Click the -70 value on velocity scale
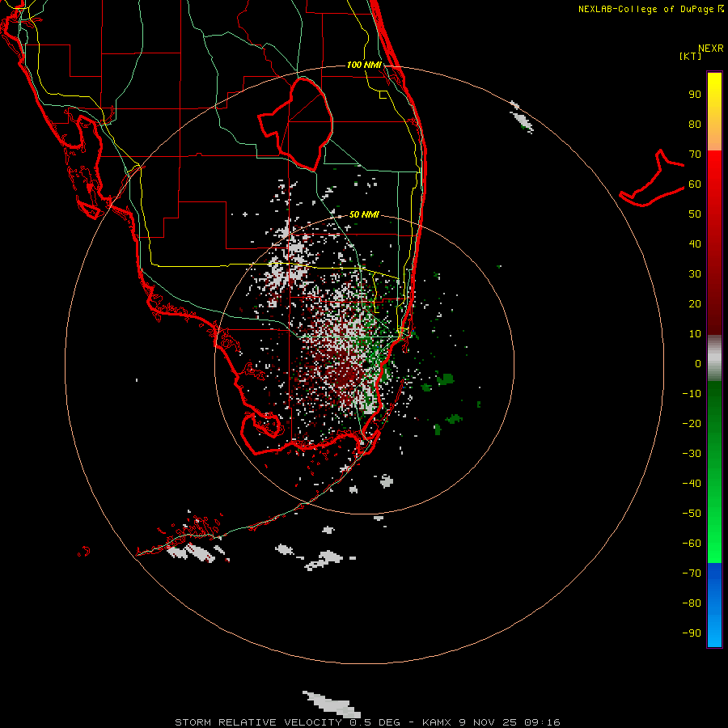This screenshot has width=728, height=728. tap(692, 574)
